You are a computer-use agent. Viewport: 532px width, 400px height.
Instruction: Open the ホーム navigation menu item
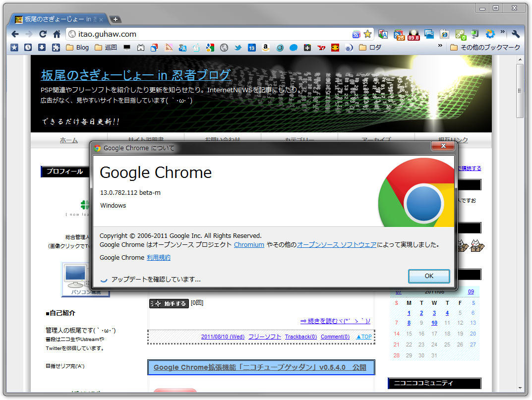[69, 140]
